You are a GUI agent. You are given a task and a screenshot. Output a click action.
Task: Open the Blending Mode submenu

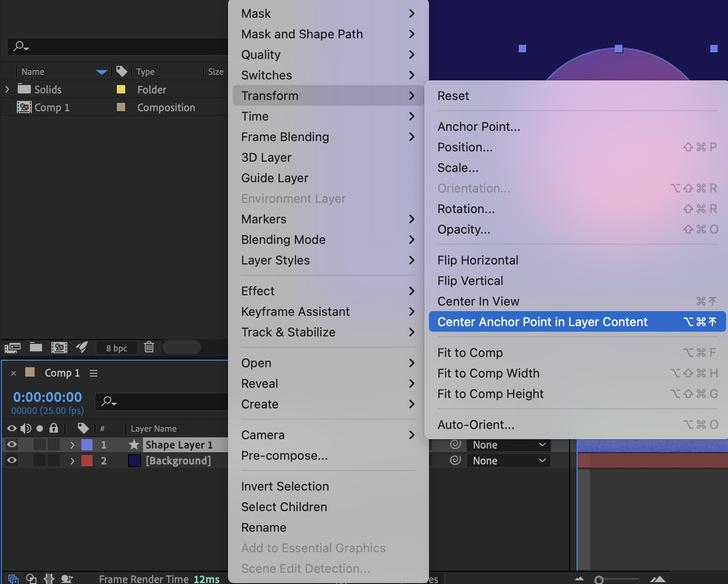[x=328, y=240]
